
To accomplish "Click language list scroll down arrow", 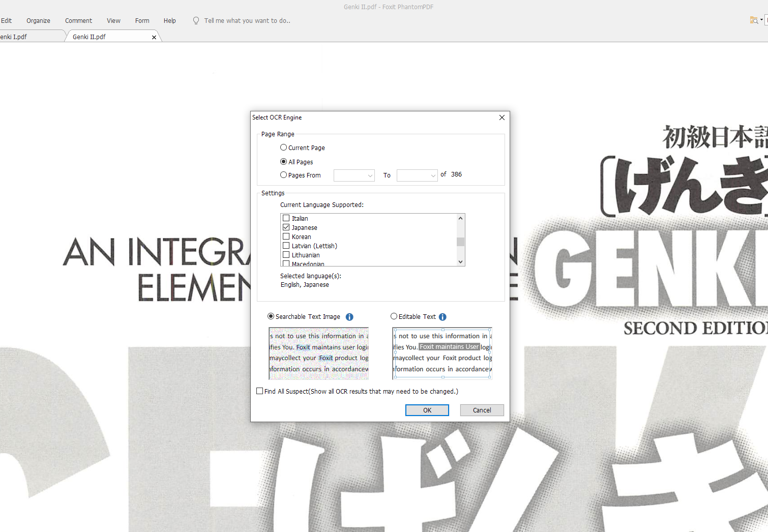I will coord(461,262).
